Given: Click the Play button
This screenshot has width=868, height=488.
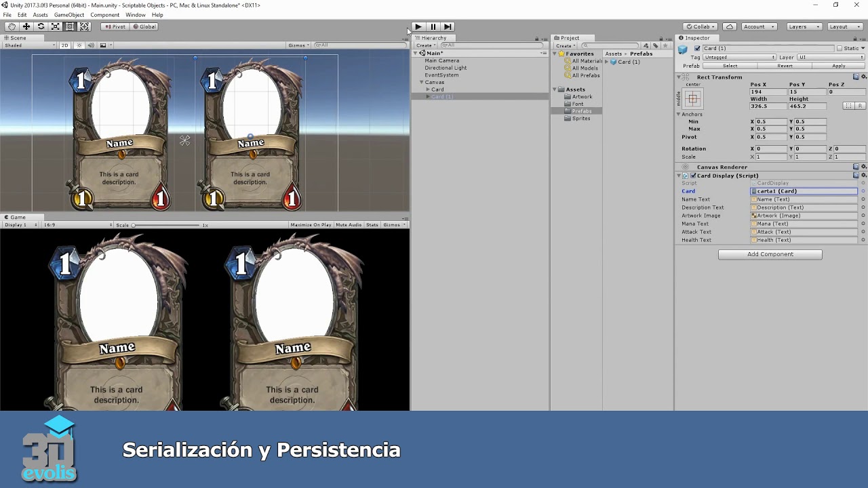Looking at the screenshot, I should point(418,26).
